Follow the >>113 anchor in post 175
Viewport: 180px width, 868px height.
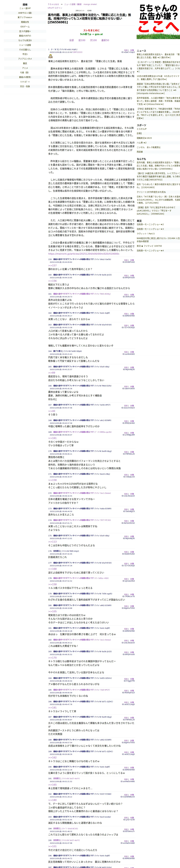point(52,541)
